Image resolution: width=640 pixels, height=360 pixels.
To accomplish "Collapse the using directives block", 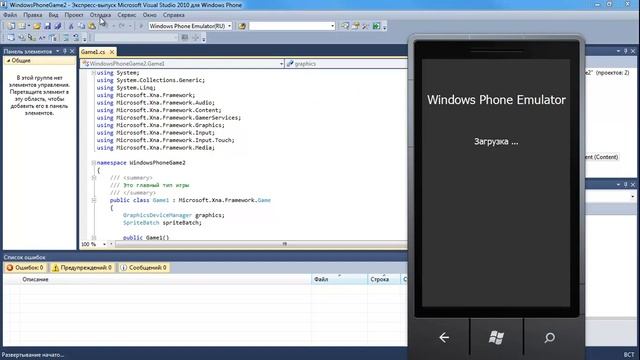I will [93, 73].
